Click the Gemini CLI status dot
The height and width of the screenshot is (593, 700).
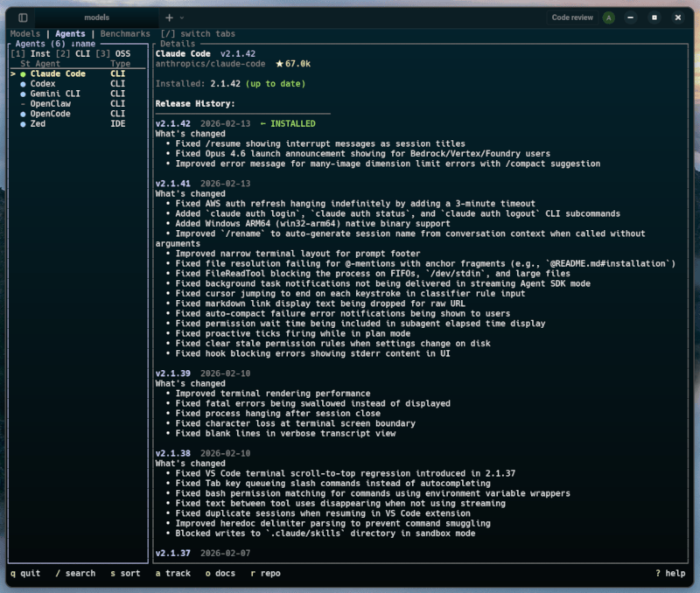(x=23, y=94)
